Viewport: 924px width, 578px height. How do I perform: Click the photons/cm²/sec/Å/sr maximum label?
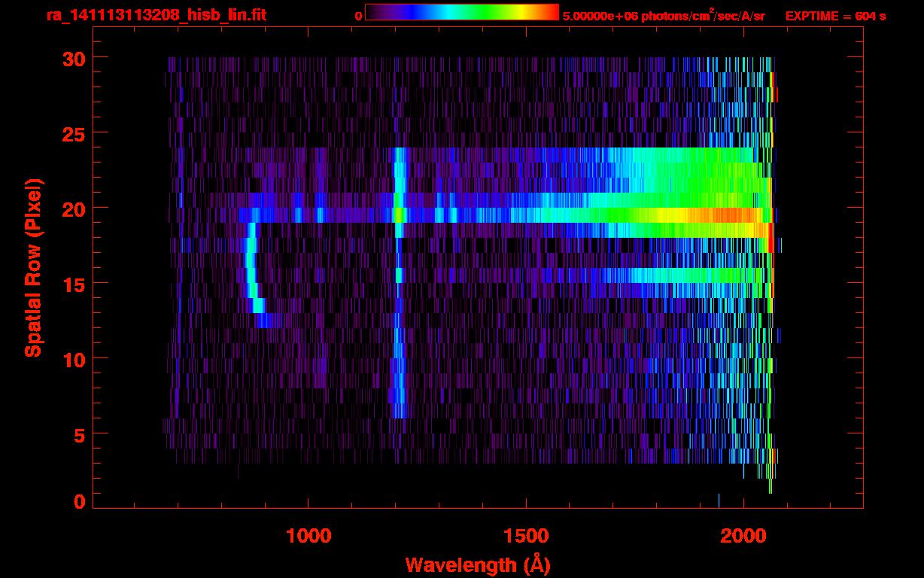coord(664,16)
